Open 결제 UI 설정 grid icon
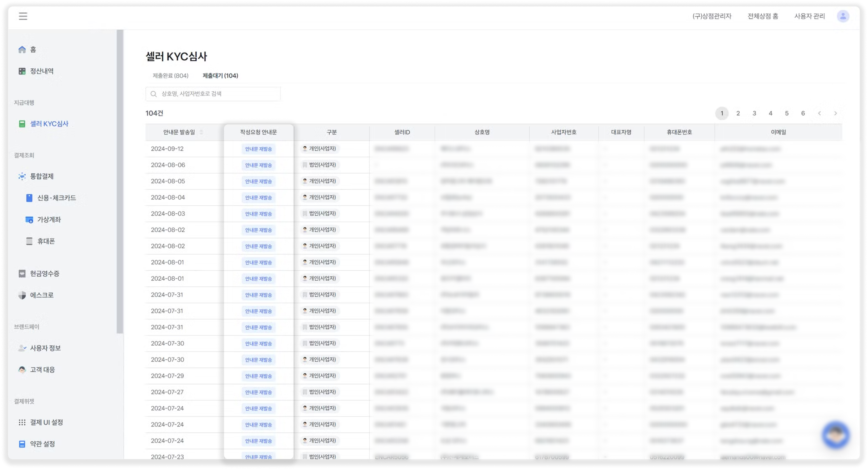Screen dimensions: 868x469 (22, 422)
